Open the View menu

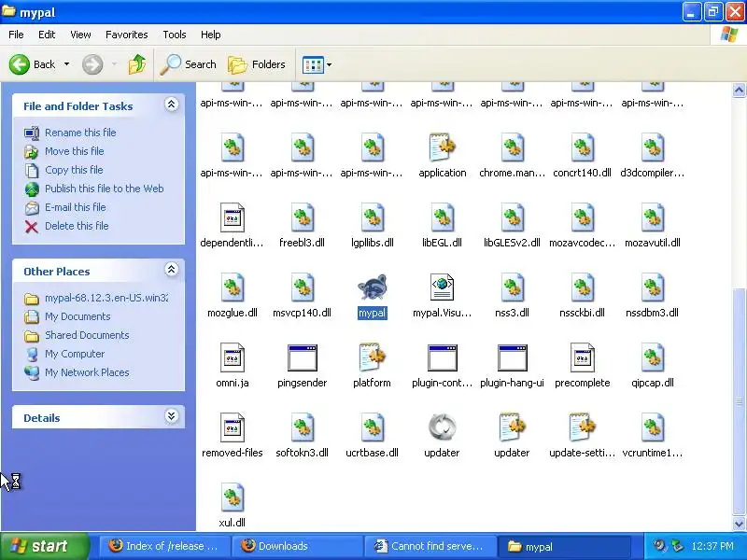80,35
